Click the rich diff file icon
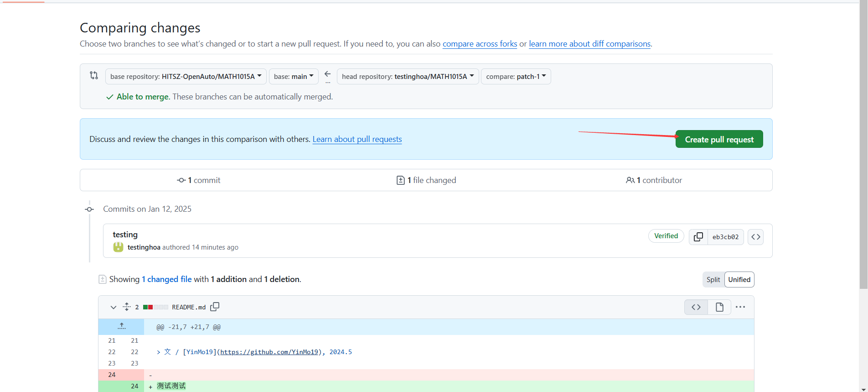This screenshot has width=868, height=392. pyautogui.click(x=719, y=307)
